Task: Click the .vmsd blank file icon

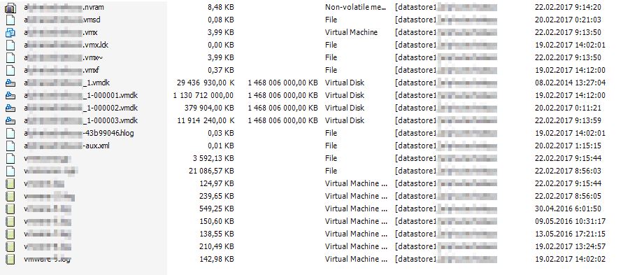Action: pos(10,20)
